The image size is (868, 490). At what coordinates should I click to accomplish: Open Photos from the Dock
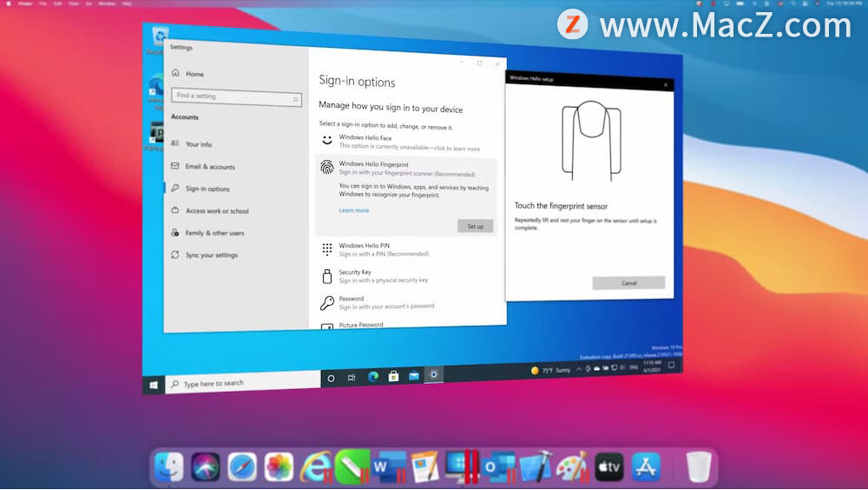[279, 467]
